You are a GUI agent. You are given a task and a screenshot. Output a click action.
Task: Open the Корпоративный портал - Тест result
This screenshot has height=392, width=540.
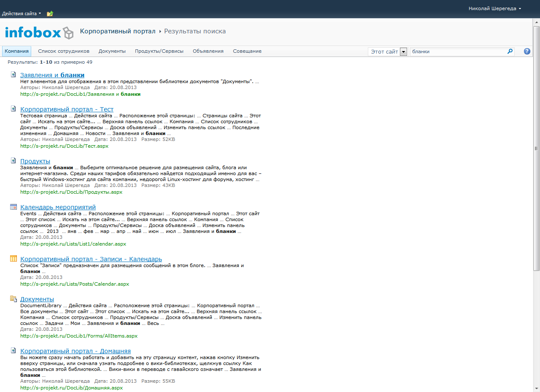click(x=67, y=109)
